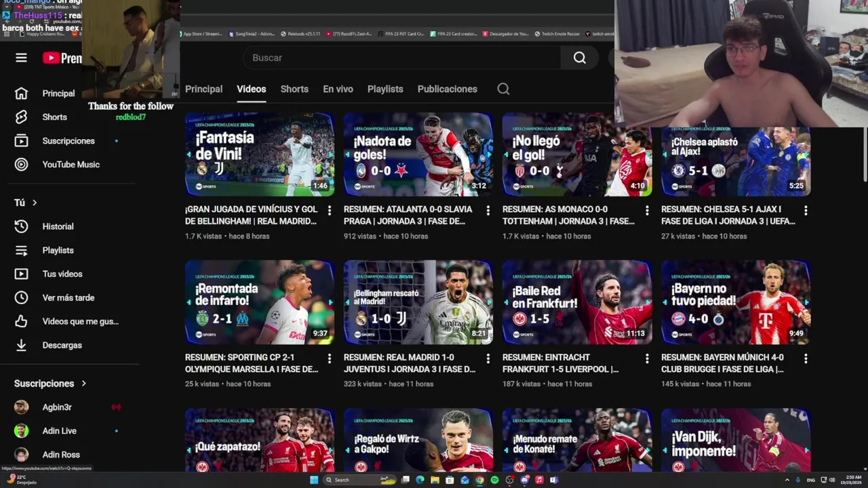The image size is (868, 488).
Task: Open the Twitch Emote Resizer bookmark
Action: point(557,34)
